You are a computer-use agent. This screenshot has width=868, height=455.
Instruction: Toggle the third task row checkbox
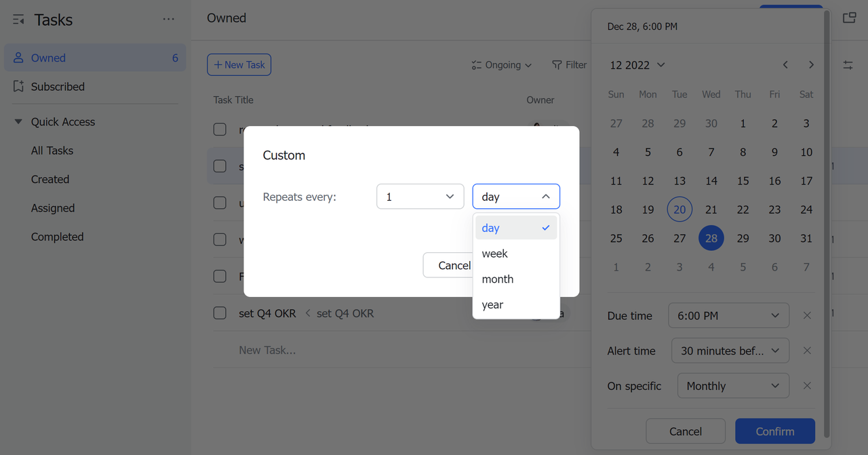(x=220, y=203)
